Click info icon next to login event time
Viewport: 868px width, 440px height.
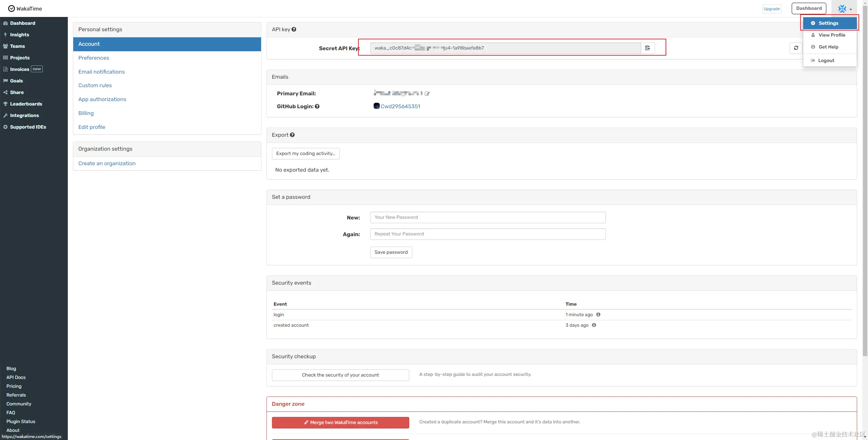pos(598,314)
